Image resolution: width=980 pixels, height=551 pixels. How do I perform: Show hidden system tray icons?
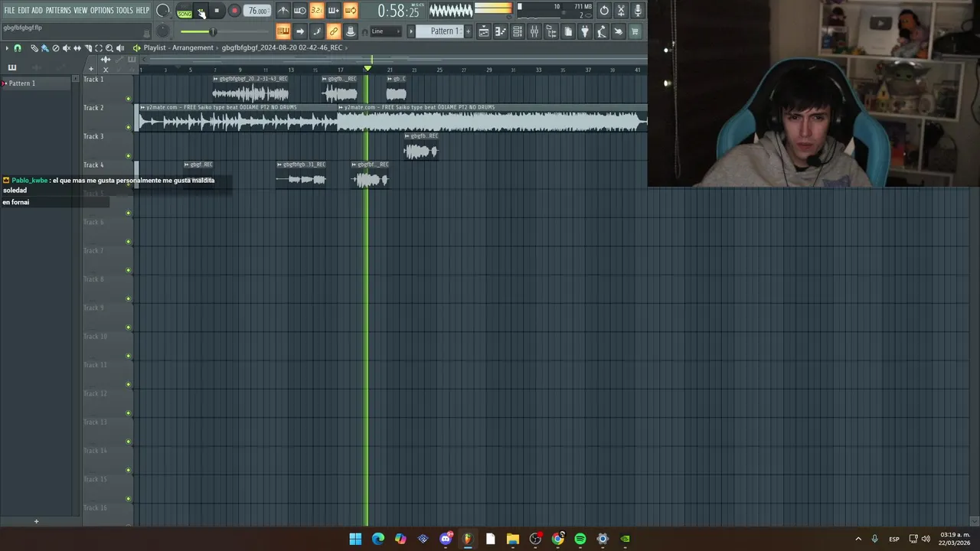coord(858,539)
